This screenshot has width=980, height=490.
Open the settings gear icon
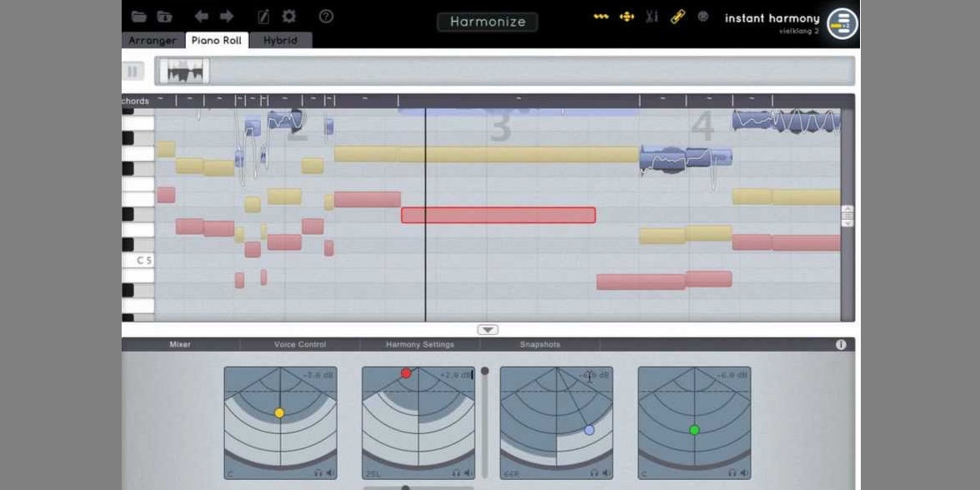pos(289,17)
